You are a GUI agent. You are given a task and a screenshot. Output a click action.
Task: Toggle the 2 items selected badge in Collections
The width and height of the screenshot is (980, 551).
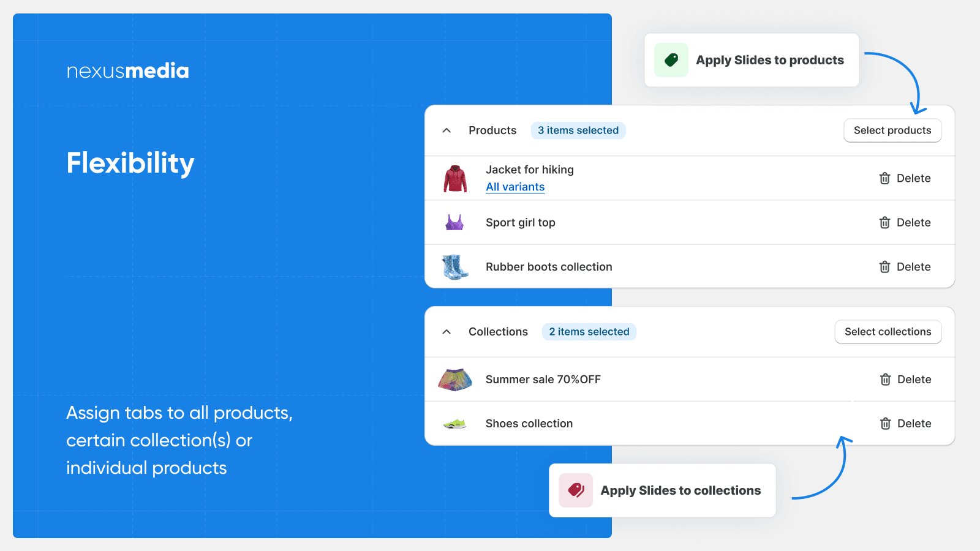(x=589, y=331)
